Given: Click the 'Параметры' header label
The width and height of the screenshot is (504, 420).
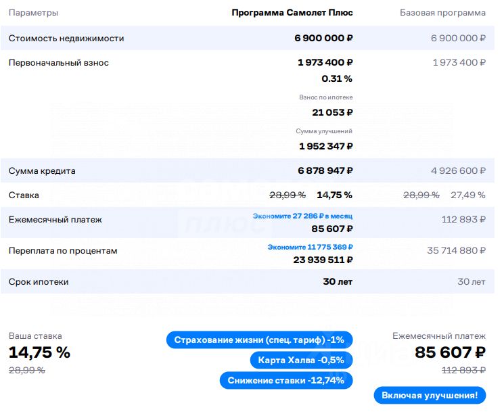Looking at the screenshot, I should [33, 13].
